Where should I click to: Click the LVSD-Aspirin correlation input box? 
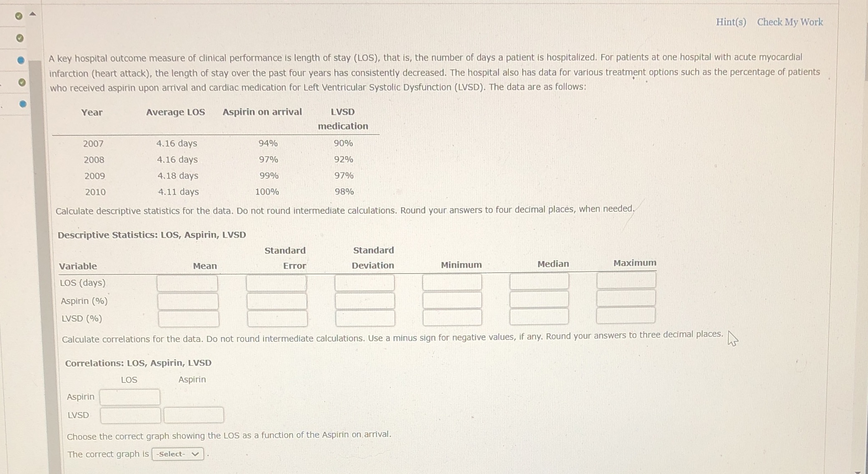click(194, 415)
